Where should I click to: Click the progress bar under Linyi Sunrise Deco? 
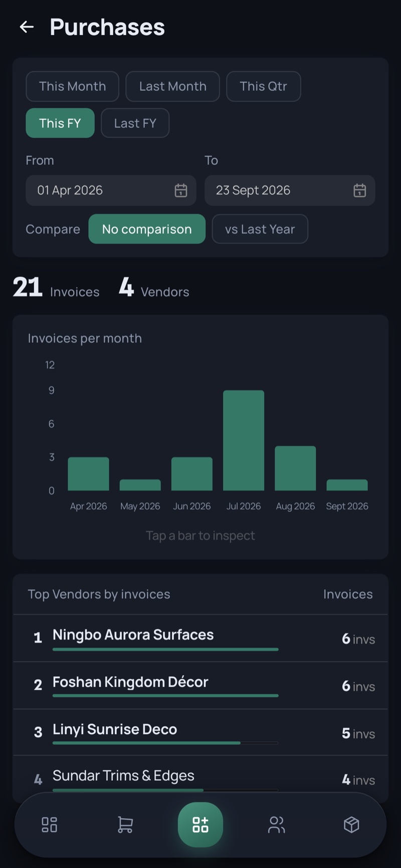click(x=165, y=743)
